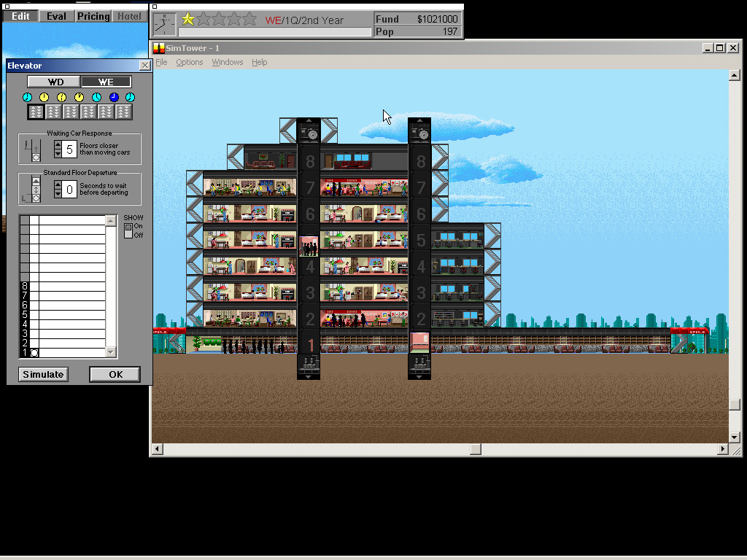The height and width of the screenshot is (560, 747).
Task: Select the dark blue clock time period
Action: (x=114, y=97)
